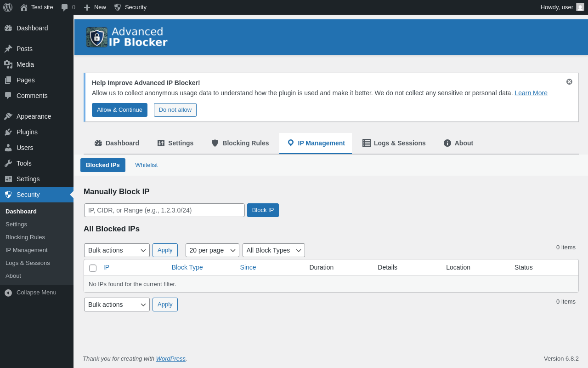Click the Dashboard gauge icon in sidebar
The image size is (588, 368).
tap(8, 28)
